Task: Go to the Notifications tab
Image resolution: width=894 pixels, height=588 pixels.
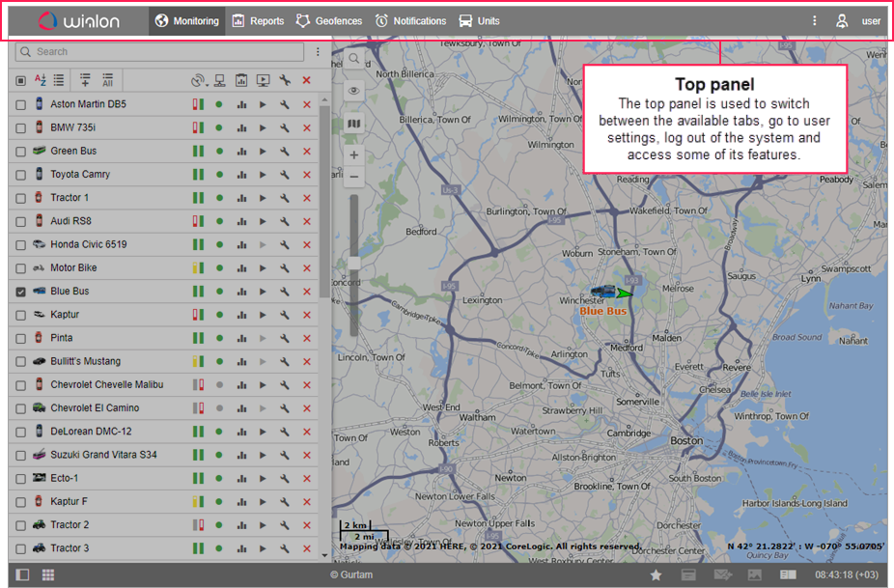Action: (410, 21)
